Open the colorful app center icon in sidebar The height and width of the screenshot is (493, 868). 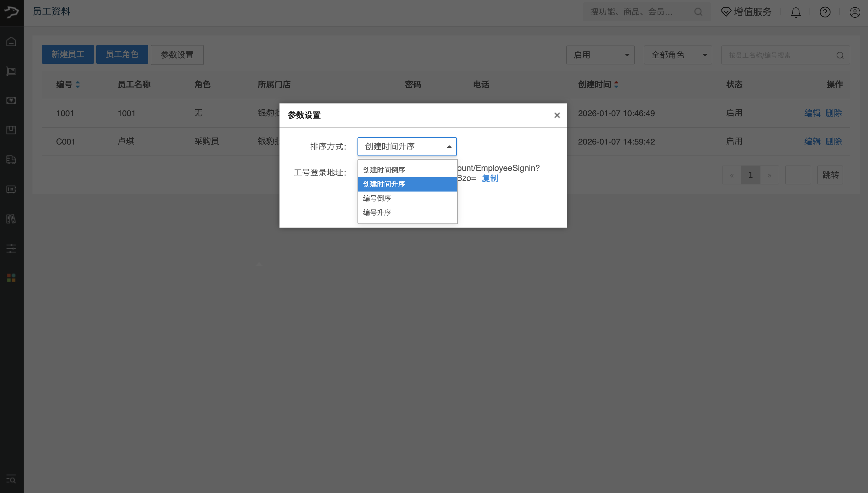[11, 278]
